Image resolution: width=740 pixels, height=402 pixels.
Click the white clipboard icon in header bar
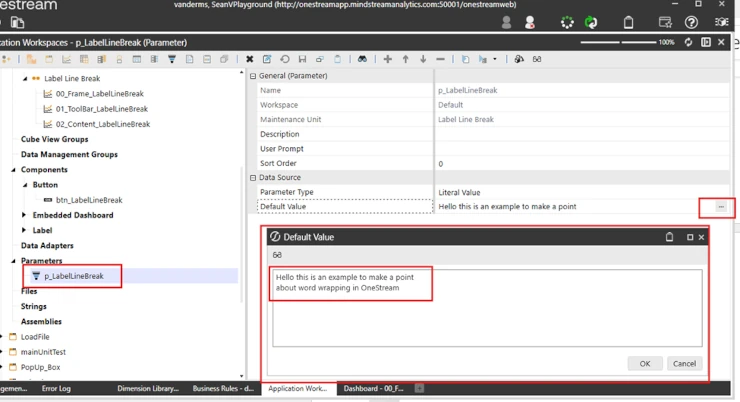[x=629, y=22]
